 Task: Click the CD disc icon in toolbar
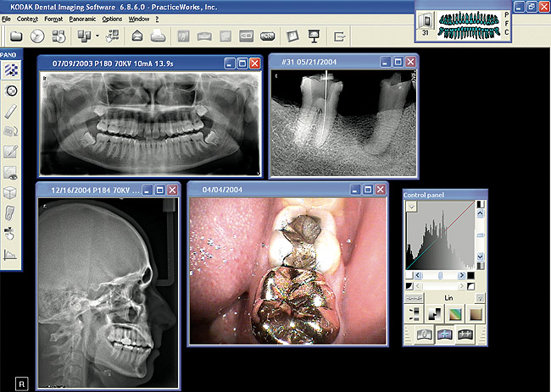(37, 37)
